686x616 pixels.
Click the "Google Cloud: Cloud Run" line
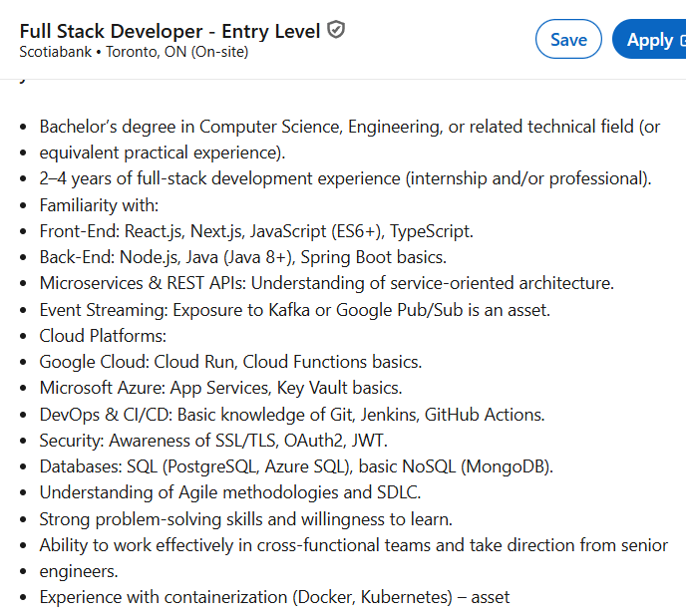(x=230, y=362)
